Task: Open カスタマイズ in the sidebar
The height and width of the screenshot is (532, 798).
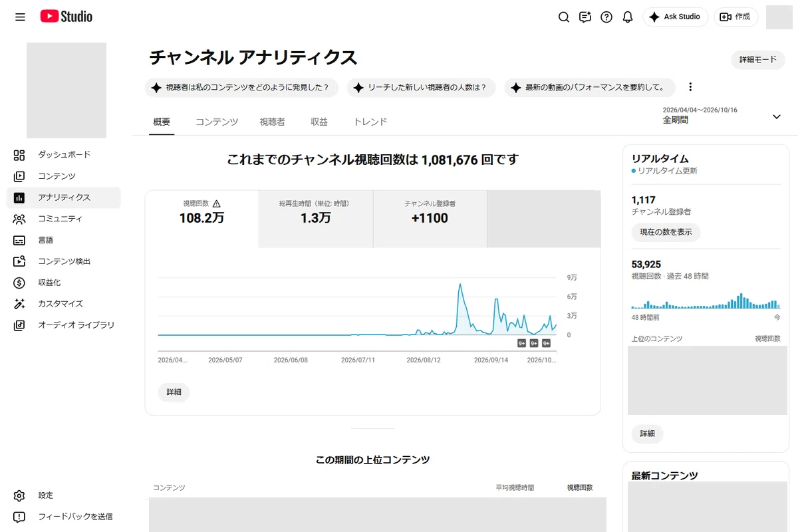Action: 64,304
